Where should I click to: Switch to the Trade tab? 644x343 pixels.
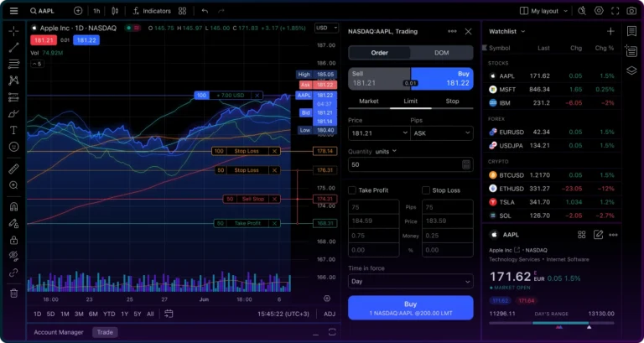[105, 332]
